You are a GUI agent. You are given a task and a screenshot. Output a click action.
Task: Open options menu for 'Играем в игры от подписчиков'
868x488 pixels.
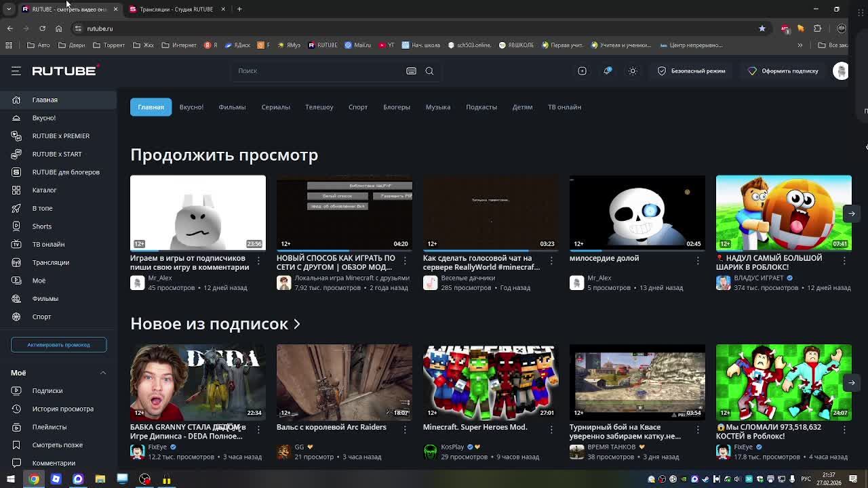click(x=258, y=260)
